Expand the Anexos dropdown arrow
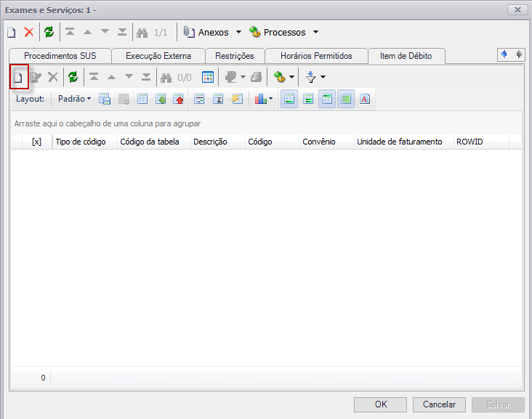532x419 pixels. click(238, 32)
